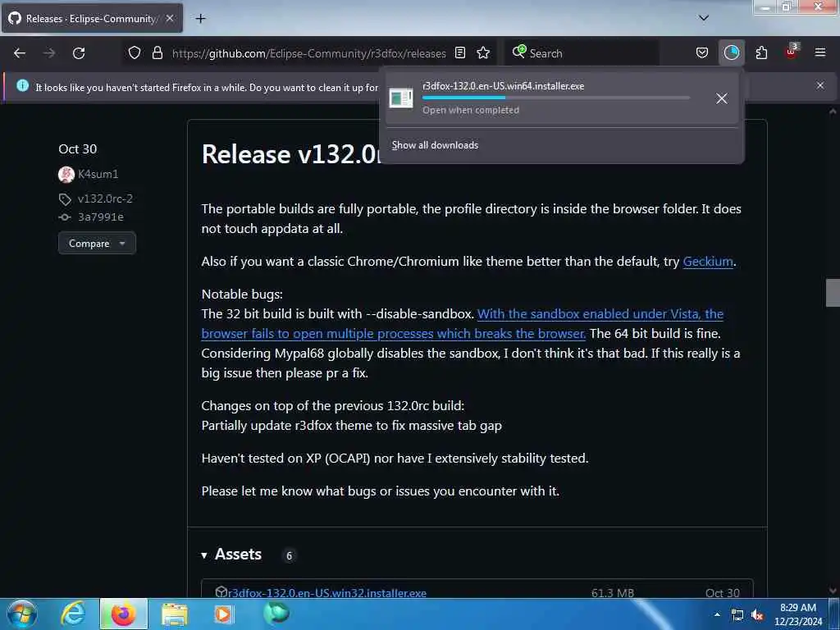Viewport: 840px width, 630px height.
Task: Open the sandbox under Vista issue link
Action: tap(463, 323)
